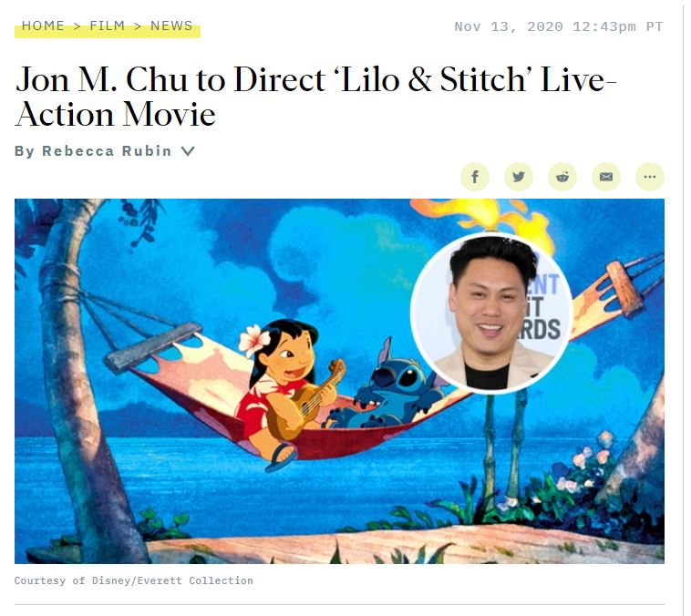Share the article on Twitter
The image size is (691, 616).
point(518,177)
